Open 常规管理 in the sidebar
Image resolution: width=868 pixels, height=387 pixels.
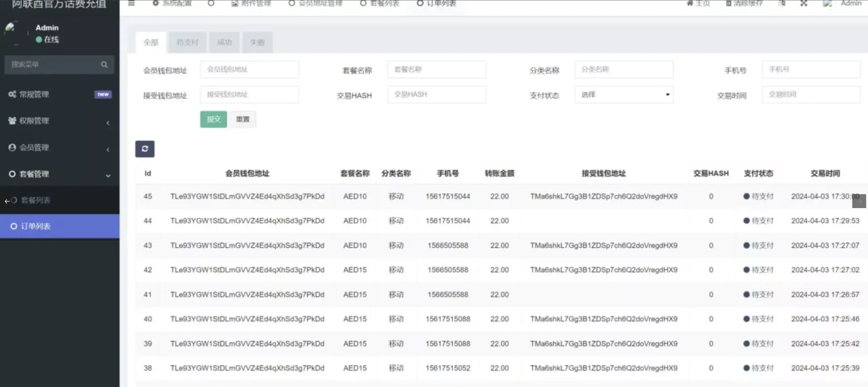[x=34, y=94]
